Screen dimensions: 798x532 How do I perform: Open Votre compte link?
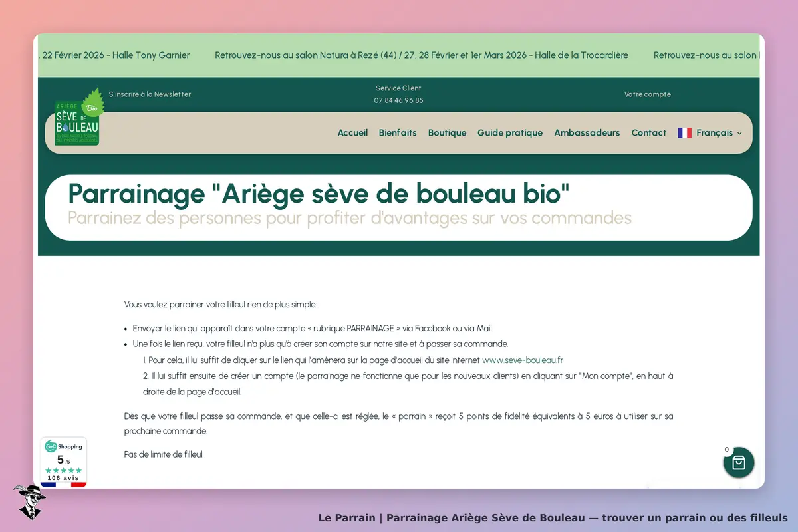648,94
